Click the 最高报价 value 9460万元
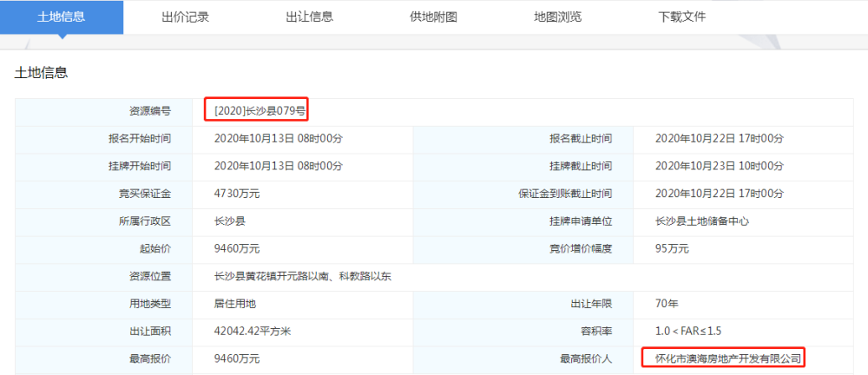The width and height of the screenshot is (868, 375). (x=237, y=359)
